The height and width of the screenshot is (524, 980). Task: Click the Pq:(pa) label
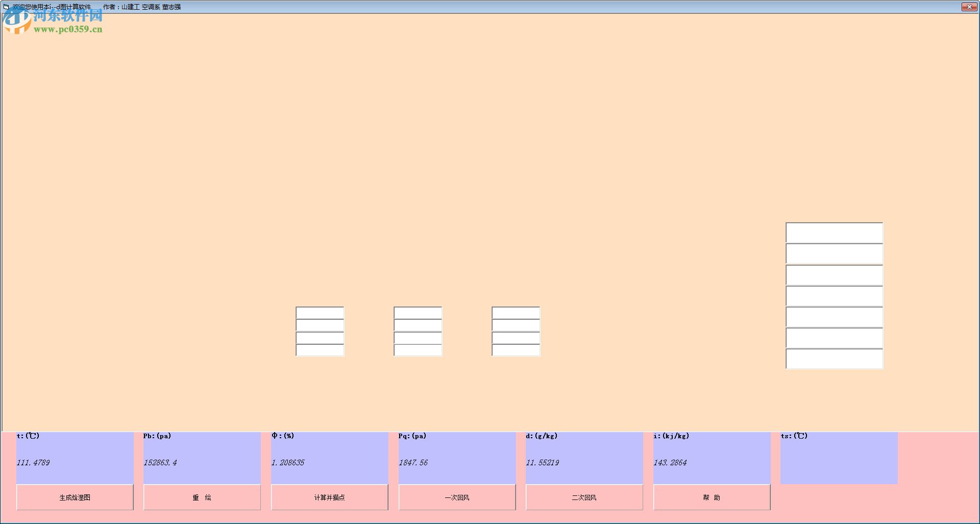click(412, 436)
